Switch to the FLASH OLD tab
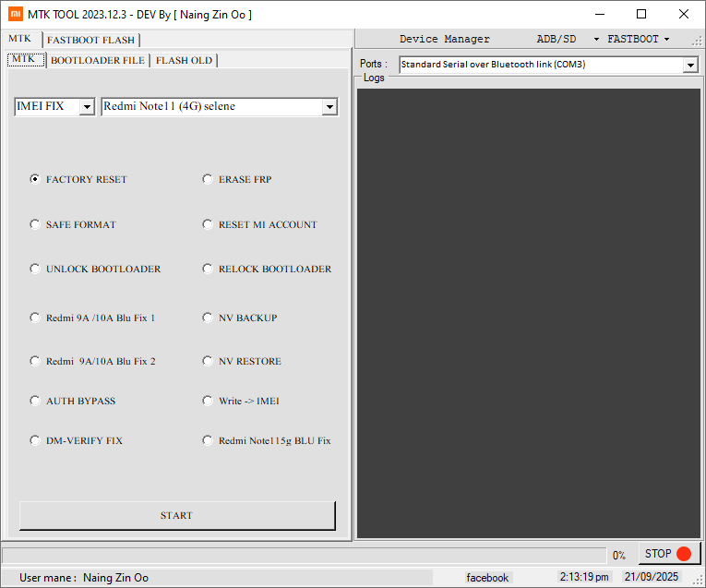The height and width of the screenshot is (588, 706). (184, 60)
